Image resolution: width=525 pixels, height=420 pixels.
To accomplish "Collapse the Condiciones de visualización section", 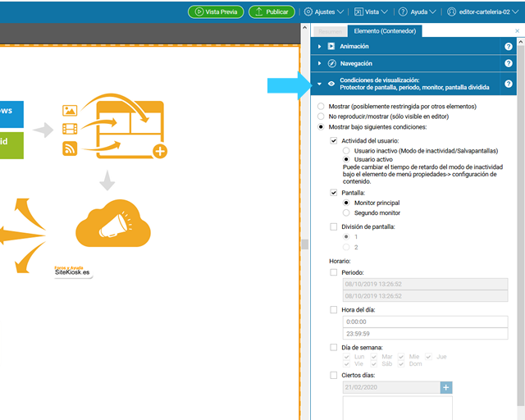I will (x=319, y=84).
